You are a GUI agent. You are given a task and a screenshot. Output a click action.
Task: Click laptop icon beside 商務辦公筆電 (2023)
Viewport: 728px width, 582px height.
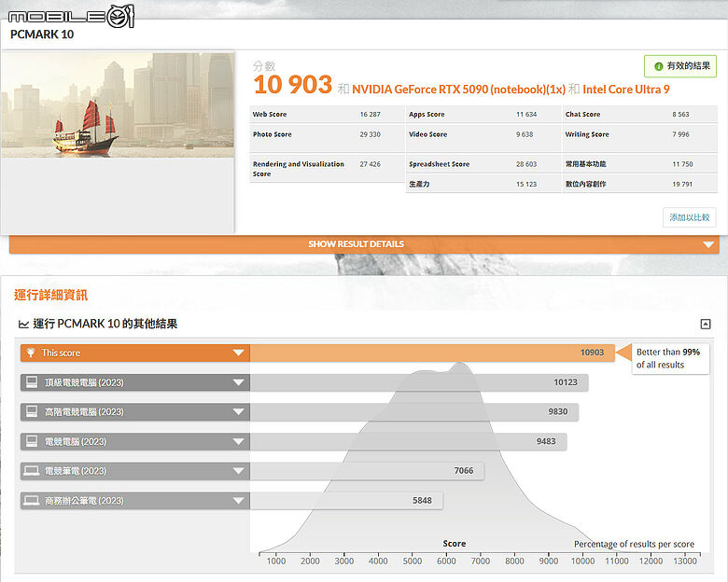point(32,500)
